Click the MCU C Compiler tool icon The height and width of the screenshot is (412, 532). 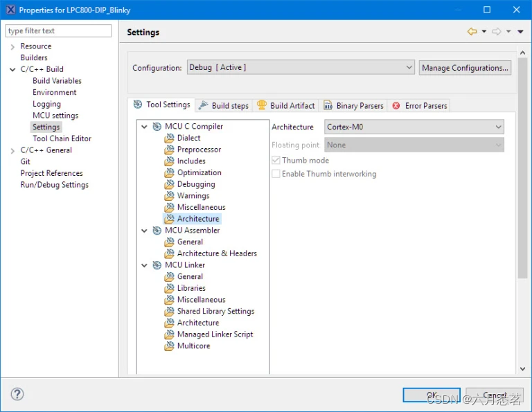click(157, 127)
